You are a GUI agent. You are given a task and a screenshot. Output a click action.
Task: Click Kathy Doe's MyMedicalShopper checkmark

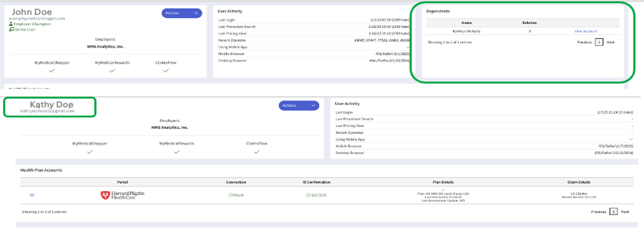click(90, 152)
